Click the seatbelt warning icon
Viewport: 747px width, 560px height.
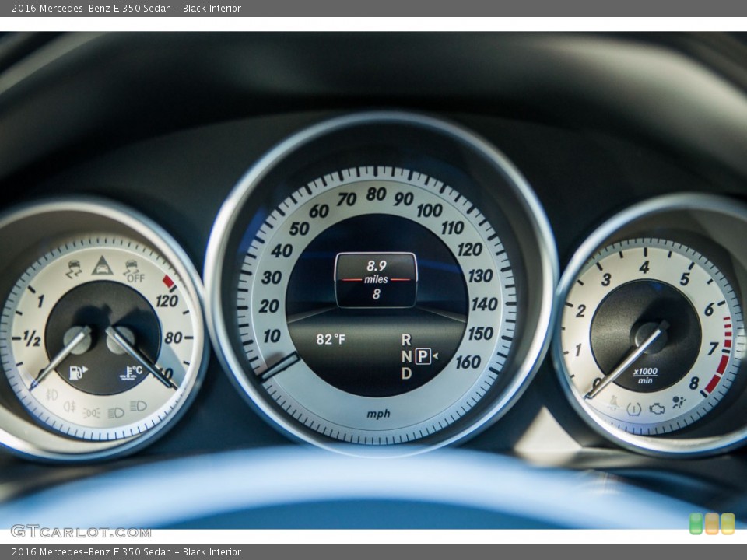coord(614,404)
